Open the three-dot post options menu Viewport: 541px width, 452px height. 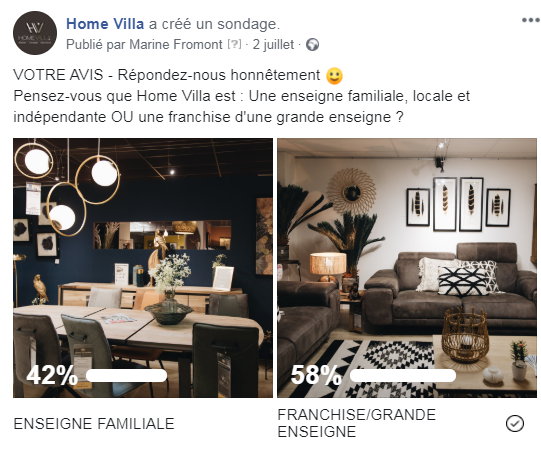(x=531, y=20)
